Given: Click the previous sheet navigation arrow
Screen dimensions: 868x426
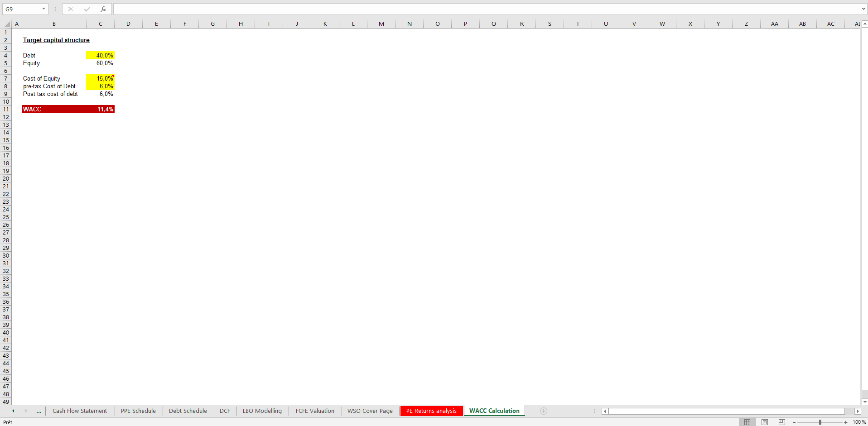Looking at the screenshot, I should coord(13,411).
